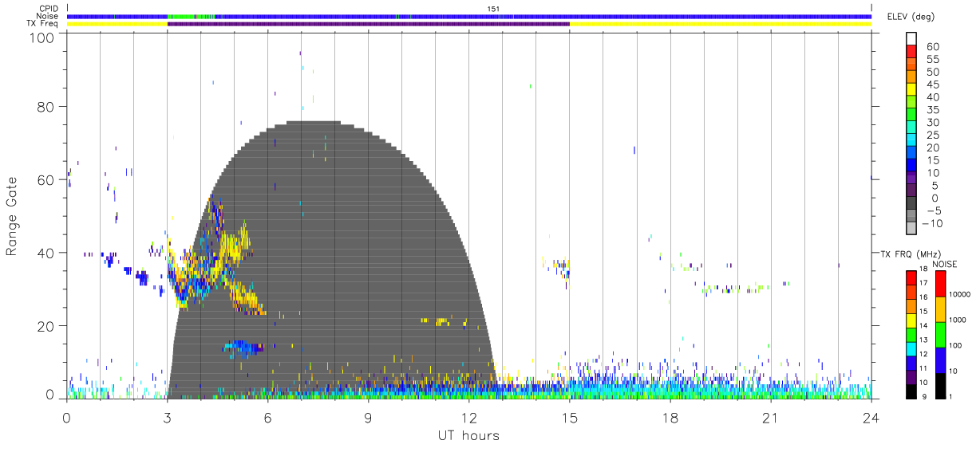The height and width of the screenshot is (452, 980).
Task: Pick the yellow segment of the ELEV color bar
Action: 911,89
